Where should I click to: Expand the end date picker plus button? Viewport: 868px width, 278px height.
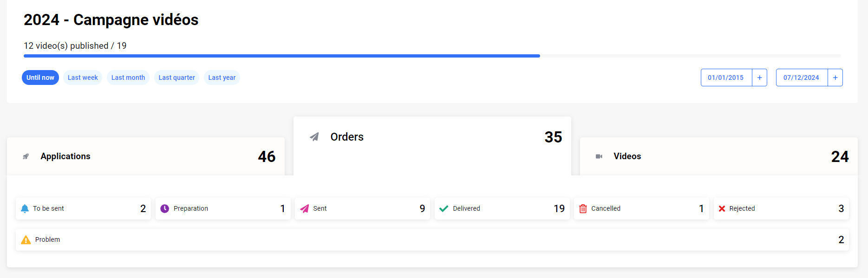[835, 78]
